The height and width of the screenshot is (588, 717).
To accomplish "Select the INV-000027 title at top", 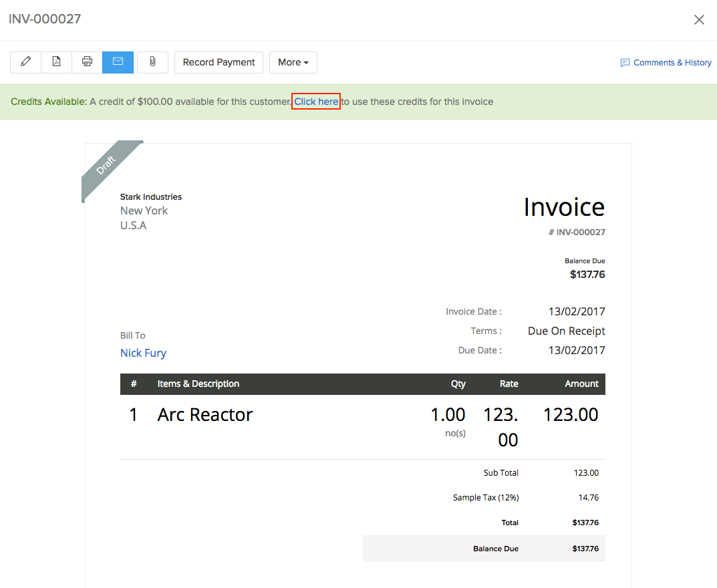I will point(45,19).
